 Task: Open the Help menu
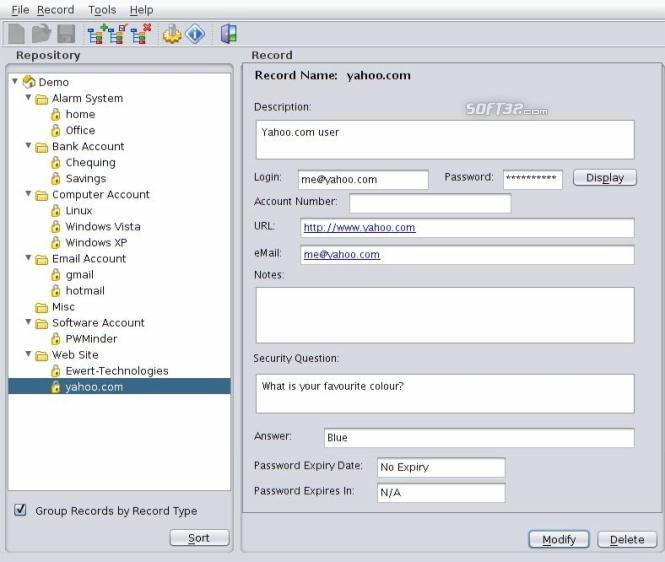(x=142, y=10)
